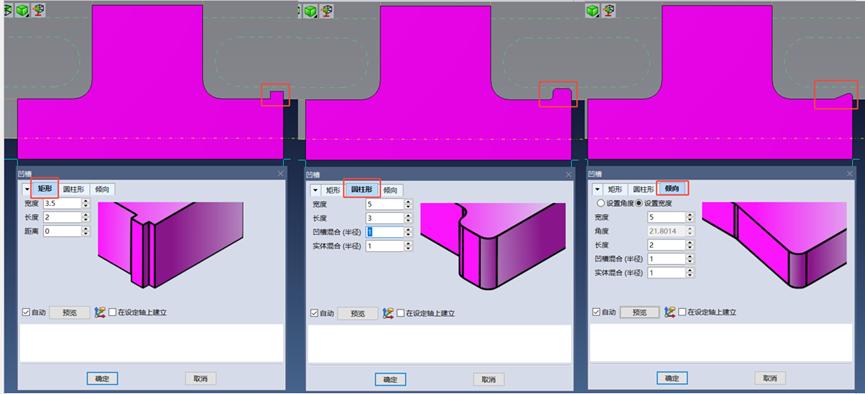
Task: Select the 设置宽度 radio button
Action: (639, 203)
